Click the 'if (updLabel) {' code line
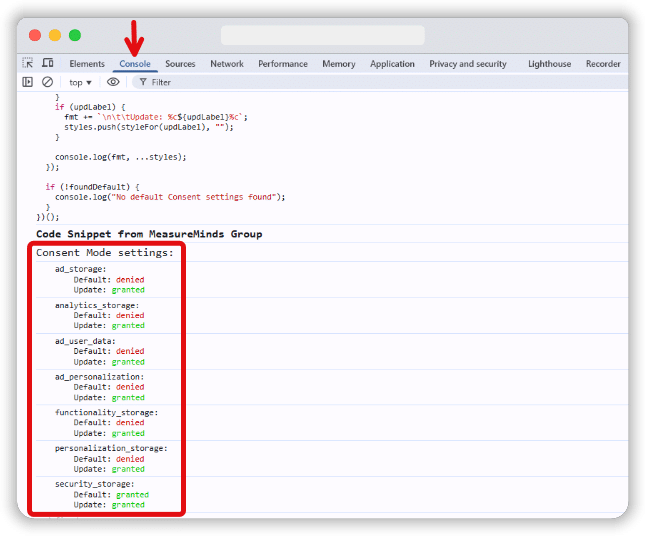 tap(90, 107)
